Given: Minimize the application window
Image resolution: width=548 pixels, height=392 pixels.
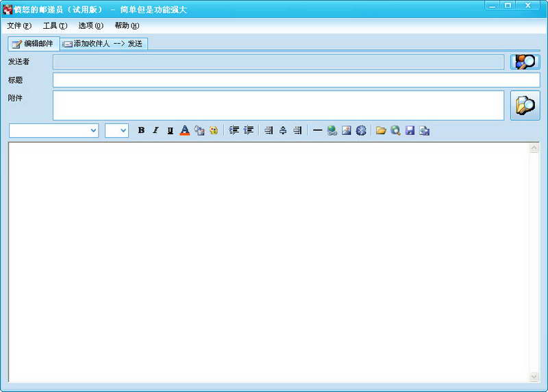Looking at the screenshot, I should pos(493,5).
